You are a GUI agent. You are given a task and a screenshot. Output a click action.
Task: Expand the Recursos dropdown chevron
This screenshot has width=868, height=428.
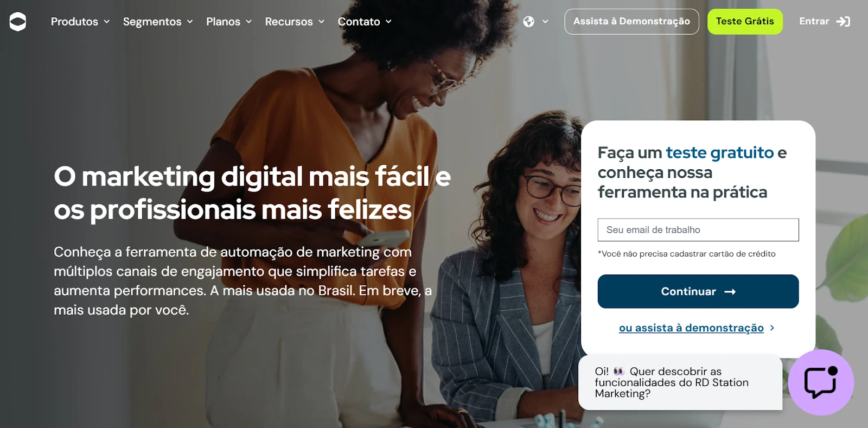(x=321, y=22)
